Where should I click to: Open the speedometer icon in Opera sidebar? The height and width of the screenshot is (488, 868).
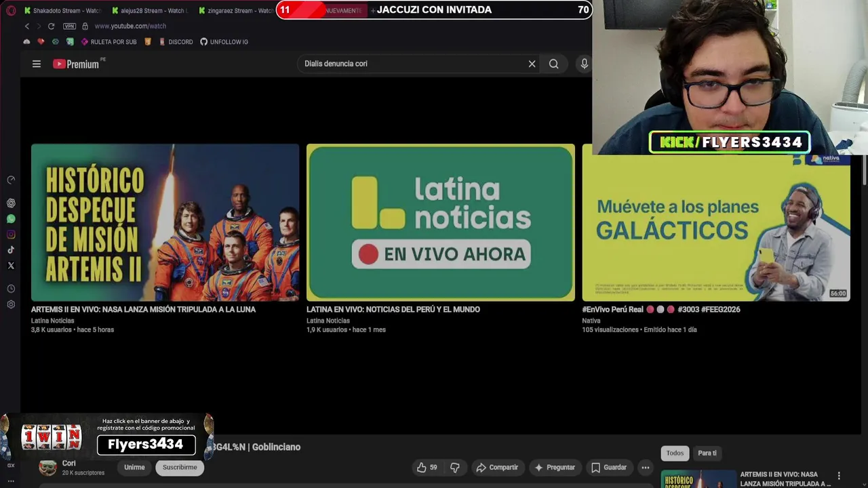[11, 180]
